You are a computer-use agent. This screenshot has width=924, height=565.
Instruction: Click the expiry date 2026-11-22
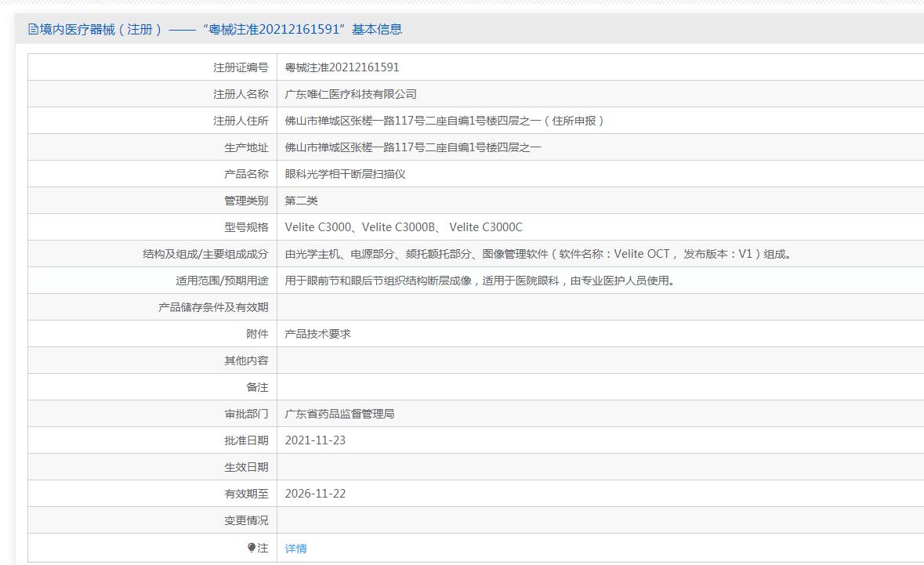[x=315, y=494]
